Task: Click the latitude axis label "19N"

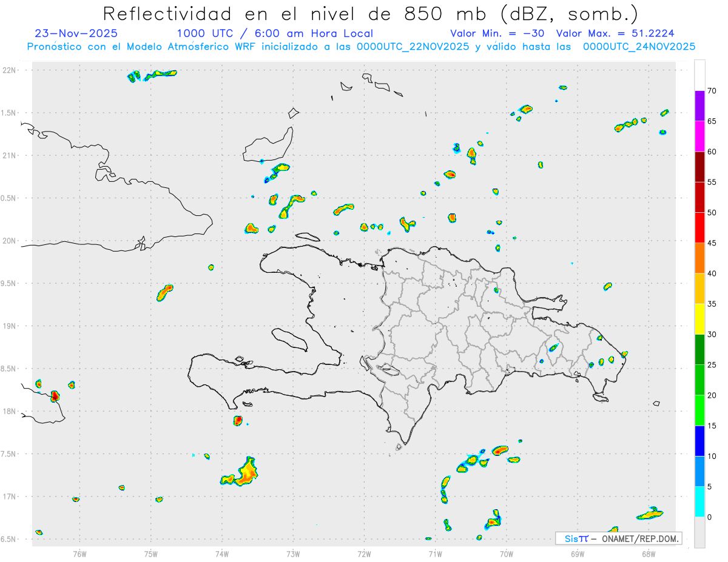Action: click(x=10, y=326)
